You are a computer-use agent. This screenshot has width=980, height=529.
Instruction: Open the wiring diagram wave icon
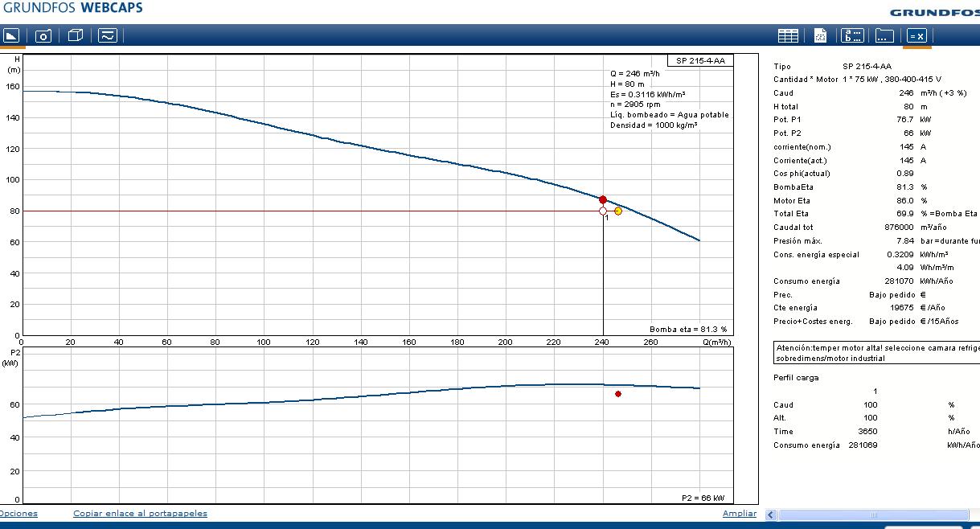(x=108, y=35)
